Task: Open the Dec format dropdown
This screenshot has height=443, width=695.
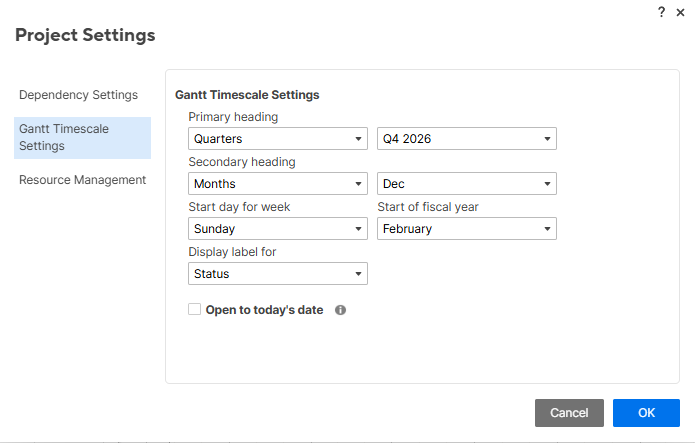Action: tap(467, 184)
